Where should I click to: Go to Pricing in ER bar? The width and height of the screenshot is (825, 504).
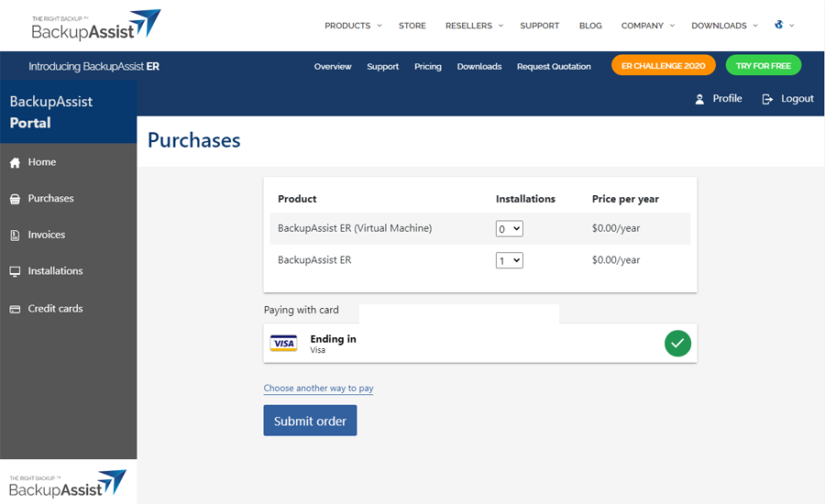[428, 66]
